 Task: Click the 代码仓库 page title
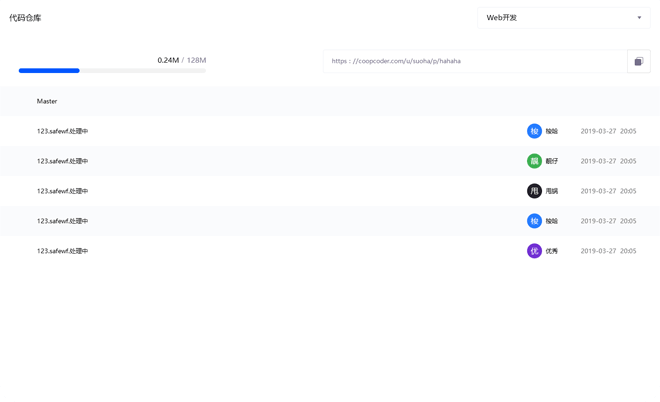pyautogui.click(x=25, y=18)
